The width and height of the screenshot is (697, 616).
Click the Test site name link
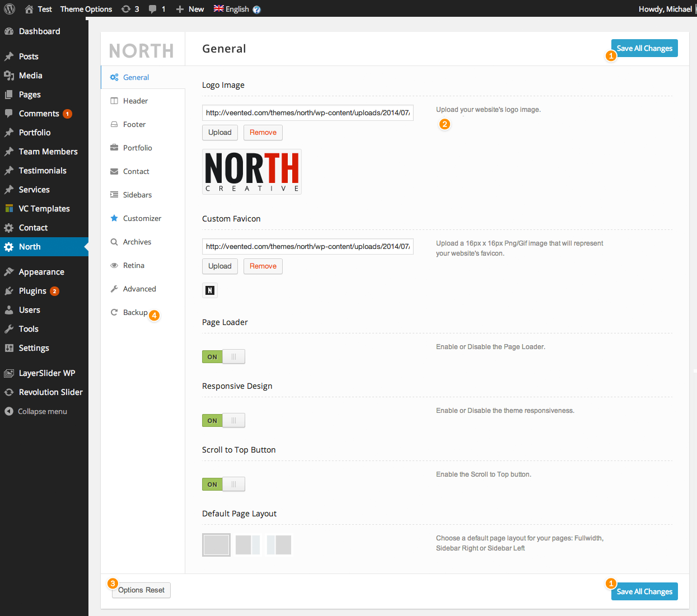45,9
